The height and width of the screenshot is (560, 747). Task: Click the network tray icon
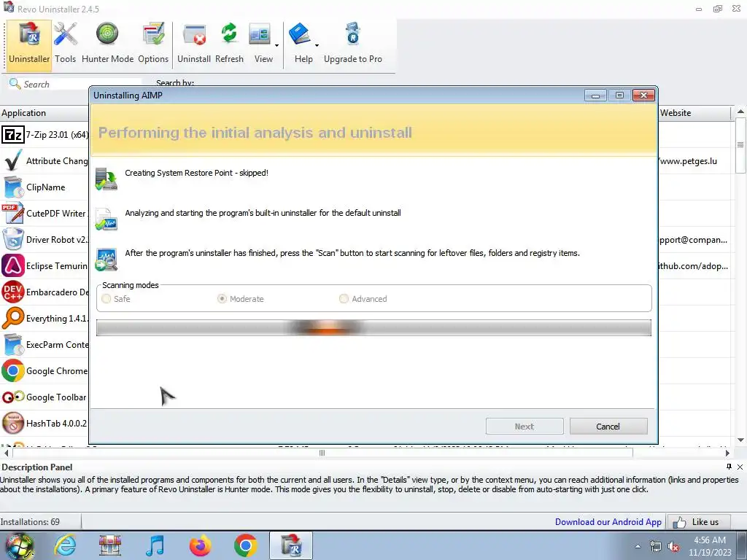pos(656,546)
